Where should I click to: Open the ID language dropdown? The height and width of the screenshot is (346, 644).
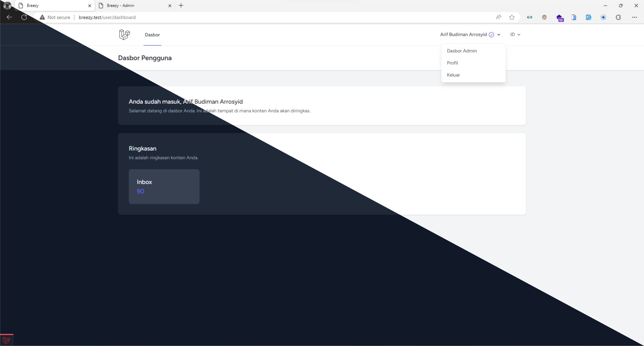click(515, 34)
